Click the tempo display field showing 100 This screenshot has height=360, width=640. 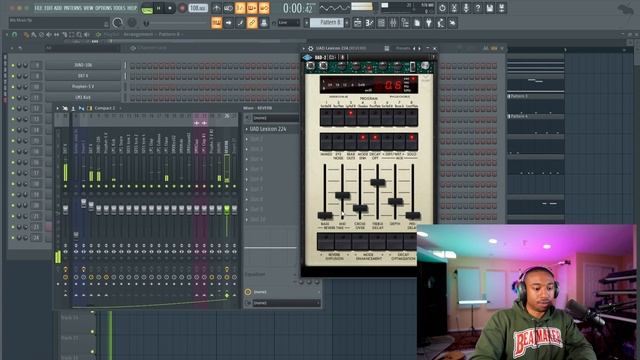click(198, 8)
